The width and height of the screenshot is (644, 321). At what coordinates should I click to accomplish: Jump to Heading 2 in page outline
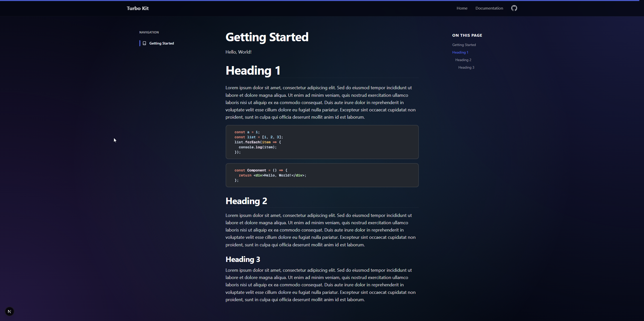click(x=463, y=60)
